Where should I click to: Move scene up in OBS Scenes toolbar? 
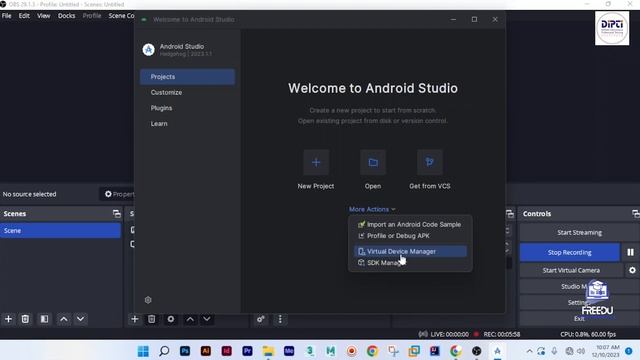pyautogui.click(x=64, y=319)
